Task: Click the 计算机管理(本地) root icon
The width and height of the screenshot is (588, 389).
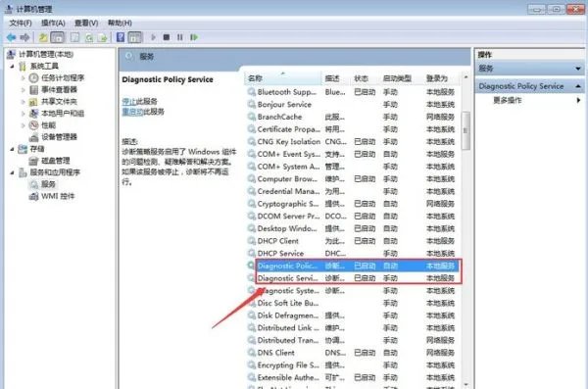Action: coord(11,55)
